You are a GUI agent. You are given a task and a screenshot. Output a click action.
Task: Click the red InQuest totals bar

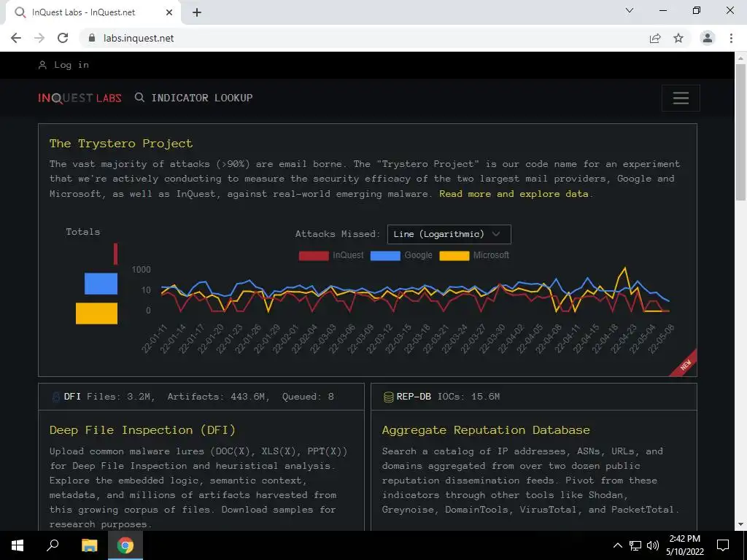tap(115, 254)
